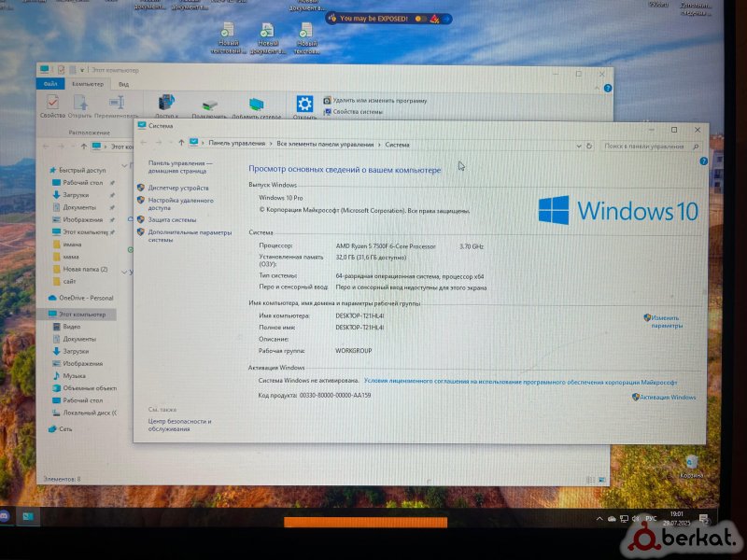747x560 pixels.
Task: Click the up arrow in System window navigation
Action: point(180,144)
